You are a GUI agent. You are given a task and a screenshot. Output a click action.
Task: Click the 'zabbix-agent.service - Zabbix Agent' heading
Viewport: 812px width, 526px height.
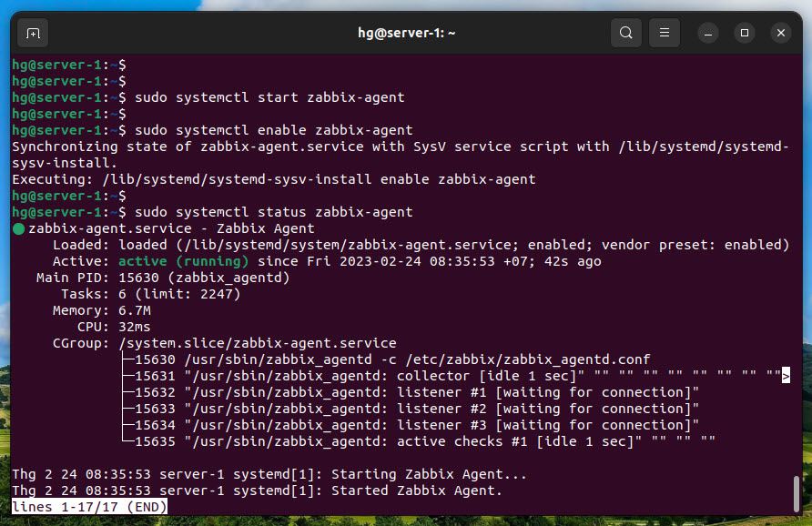171,228
